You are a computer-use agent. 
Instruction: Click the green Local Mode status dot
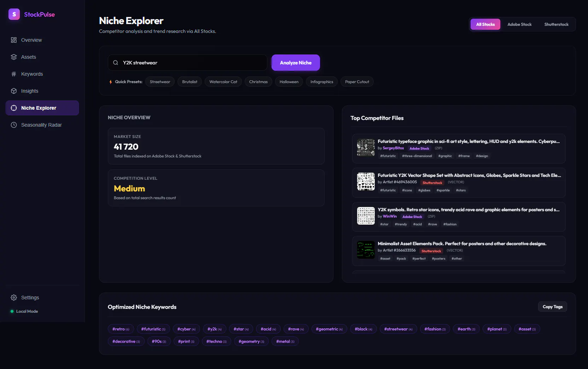point(12,311)
